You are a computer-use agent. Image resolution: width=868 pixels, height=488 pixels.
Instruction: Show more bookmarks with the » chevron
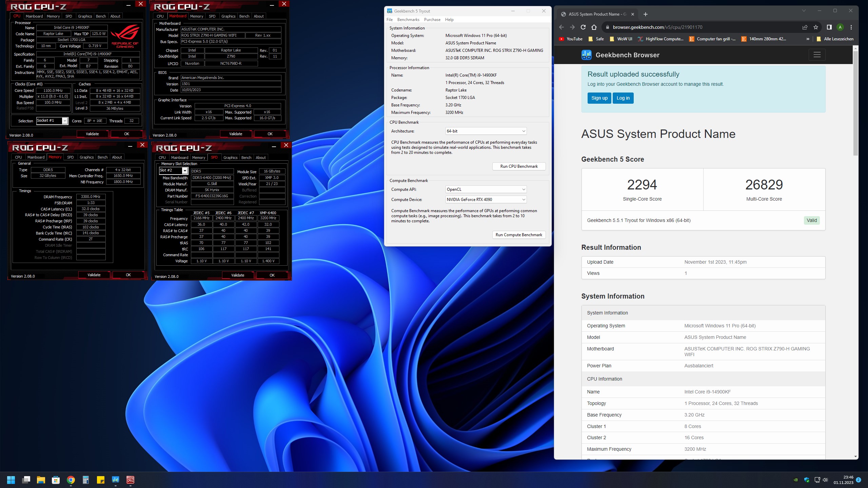coord(808,39)
